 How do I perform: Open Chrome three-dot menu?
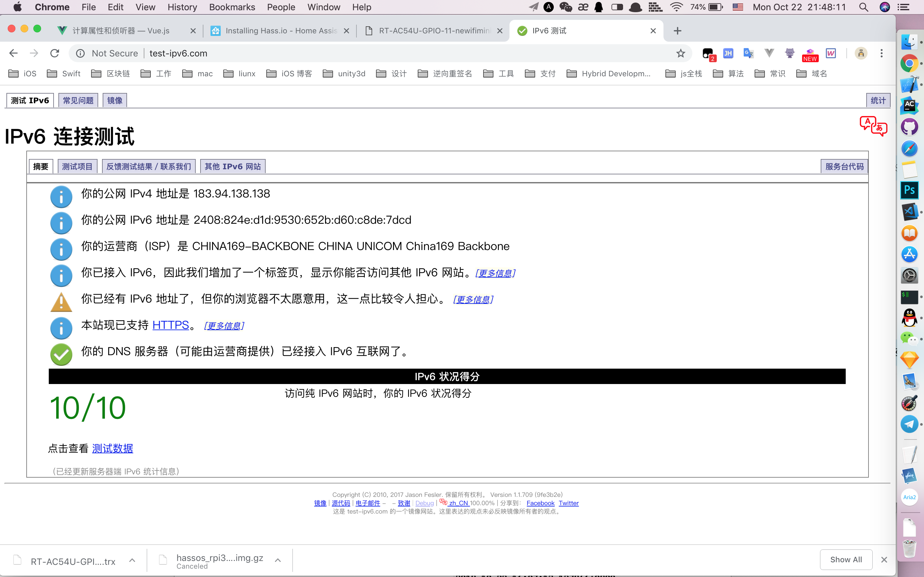881,54
